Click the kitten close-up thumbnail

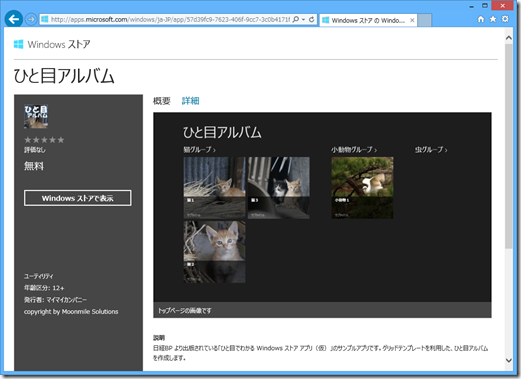(x=214, y=252)
